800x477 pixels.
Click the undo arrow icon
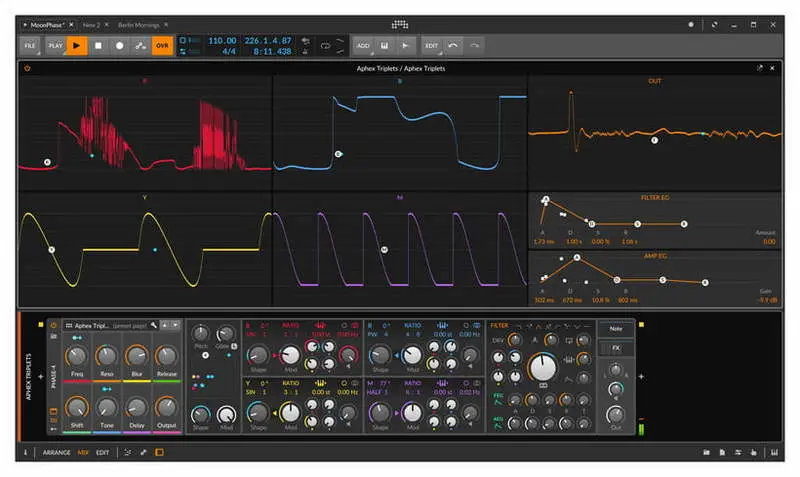452,45
